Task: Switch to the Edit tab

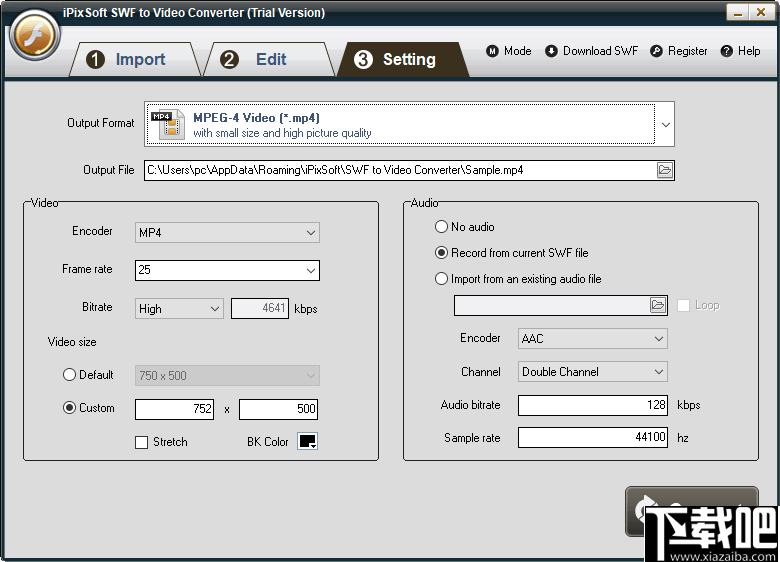Action: pos(269,59)
